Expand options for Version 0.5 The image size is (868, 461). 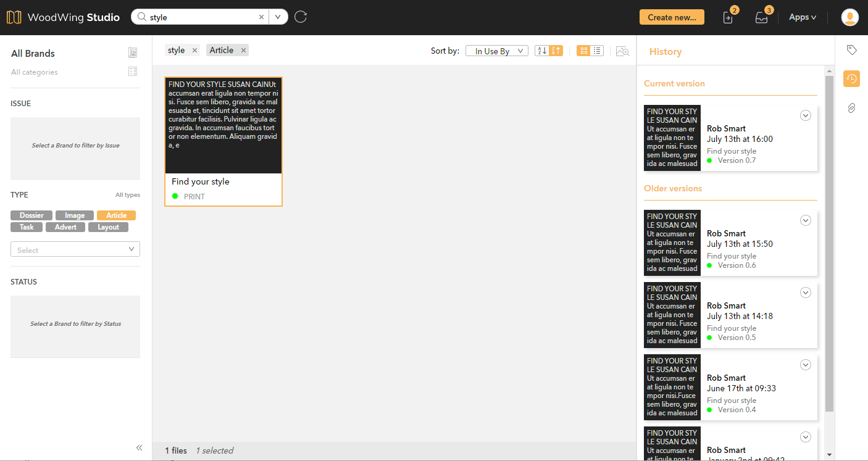point(806,293)
